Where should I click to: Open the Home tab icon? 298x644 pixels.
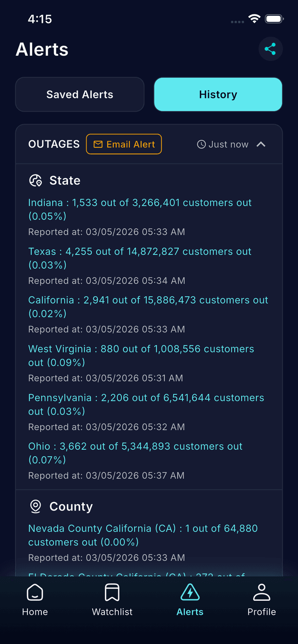coord(35,592)
